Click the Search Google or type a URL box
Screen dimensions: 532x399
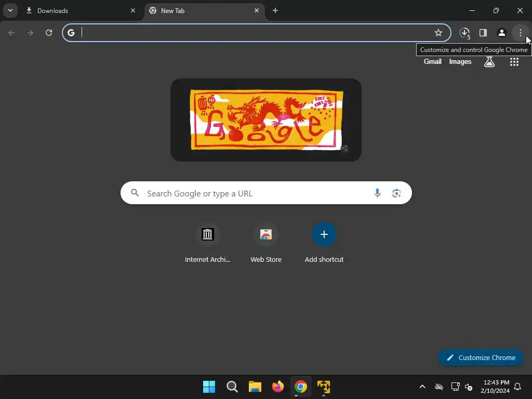click(x=266, y=193)
